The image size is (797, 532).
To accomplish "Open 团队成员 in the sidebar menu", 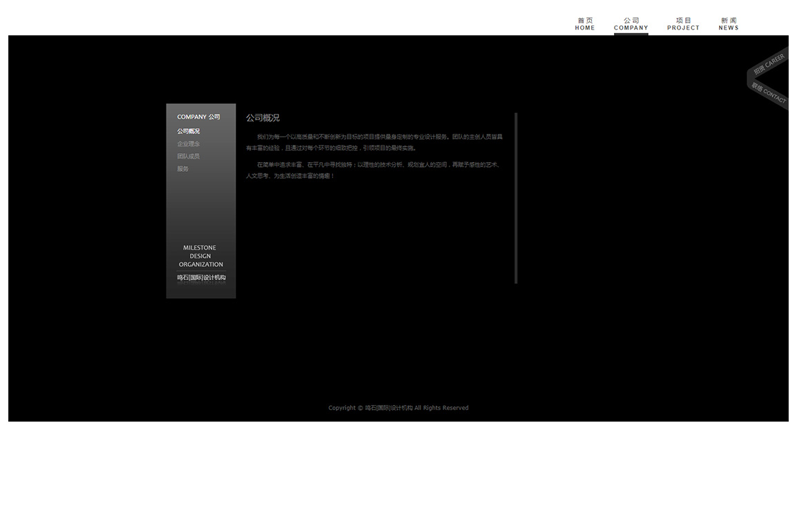I will tap(188, 156).
